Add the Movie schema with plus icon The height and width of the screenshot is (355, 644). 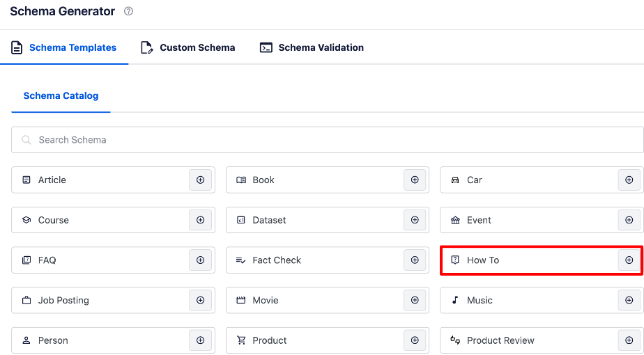(x=415, y=301)
